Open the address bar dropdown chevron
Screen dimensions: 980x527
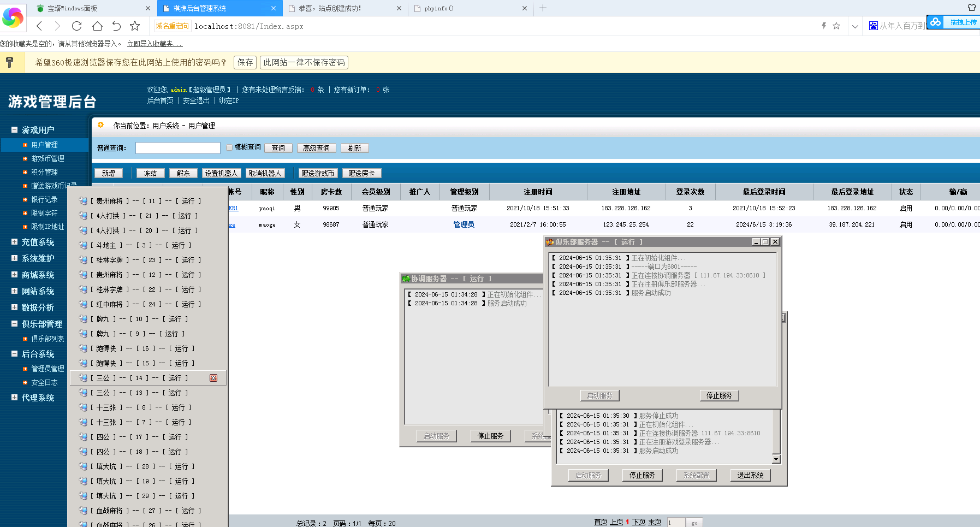[855, 26]
